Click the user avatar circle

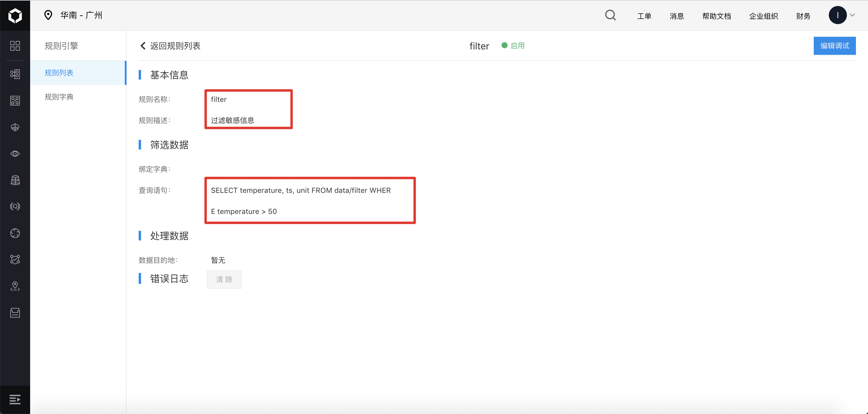pyautogui.click(x=837, y=15)
